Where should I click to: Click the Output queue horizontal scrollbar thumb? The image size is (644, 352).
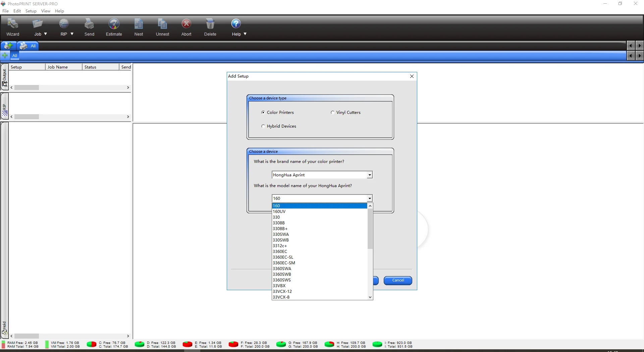[x=27, y=87]
